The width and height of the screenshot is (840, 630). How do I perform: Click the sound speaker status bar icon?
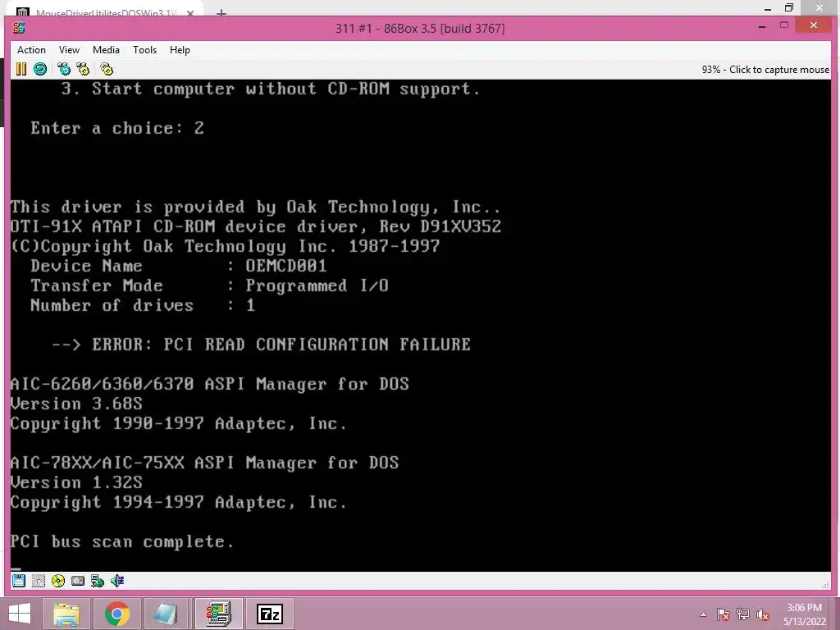coord(116,581)
